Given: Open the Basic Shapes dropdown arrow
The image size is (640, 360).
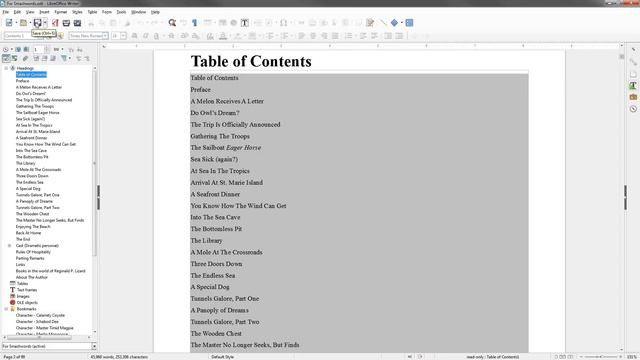Looking at the screenshot, I should point(402,23).
